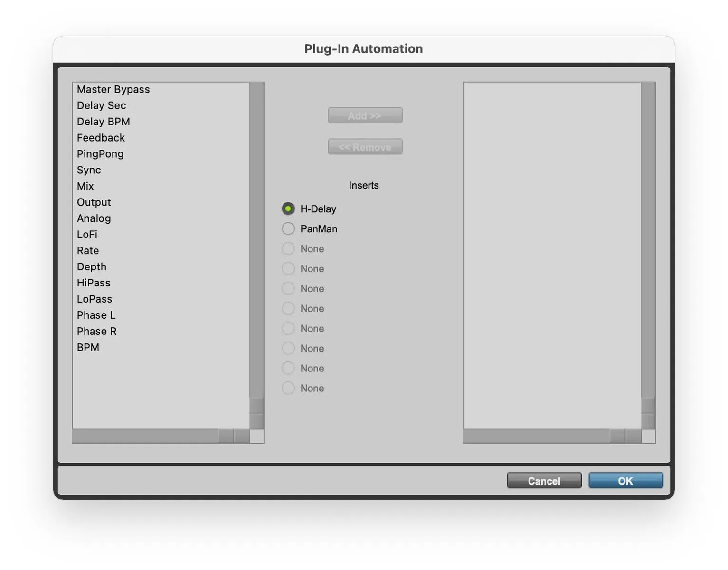Select the Sync parameter

pos(89,170)
